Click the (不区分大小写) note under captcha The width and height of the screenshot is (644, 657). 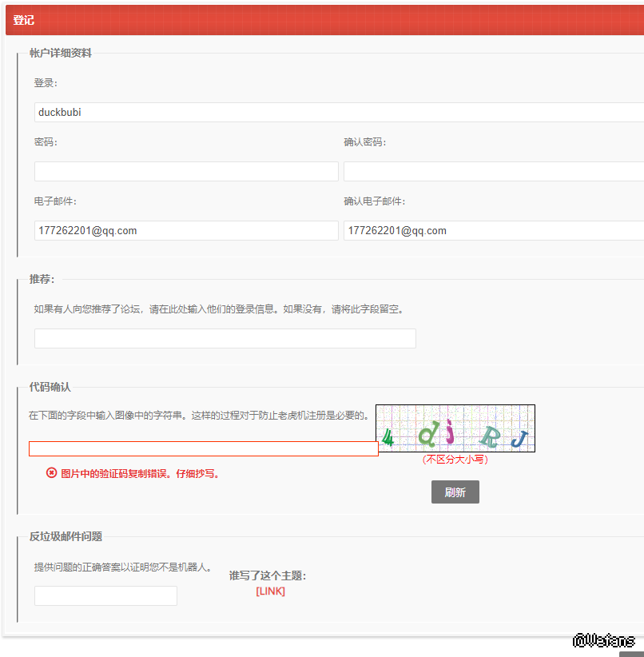coord(455,460)
